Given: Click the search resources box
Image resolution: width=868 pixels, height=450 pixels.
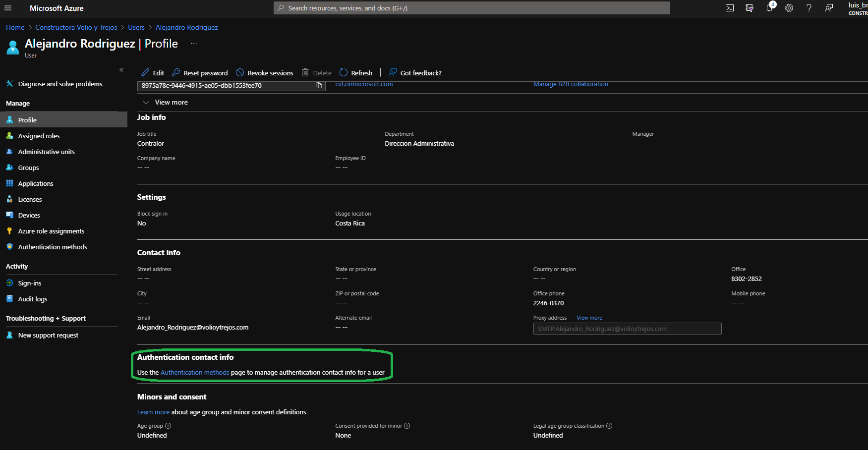Looking at the screenshot, I should tap(471, 8).
